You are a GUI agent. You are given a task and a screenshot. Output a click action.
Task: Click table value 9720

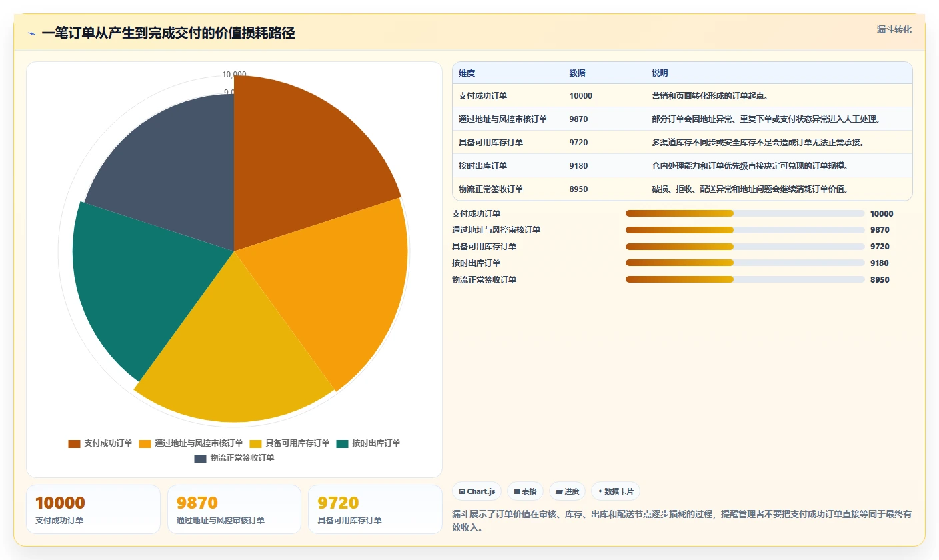[x=579, y=143]
